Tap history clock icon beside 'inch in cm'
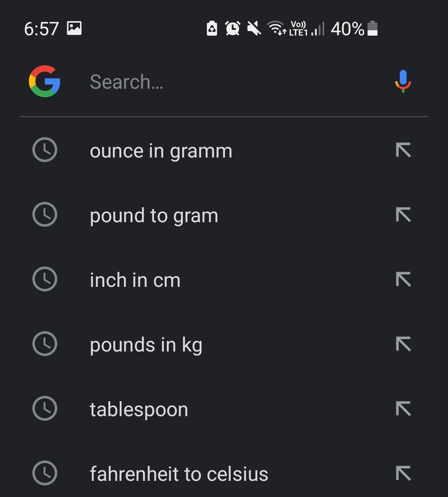448x497 pixels. point(44,279)
